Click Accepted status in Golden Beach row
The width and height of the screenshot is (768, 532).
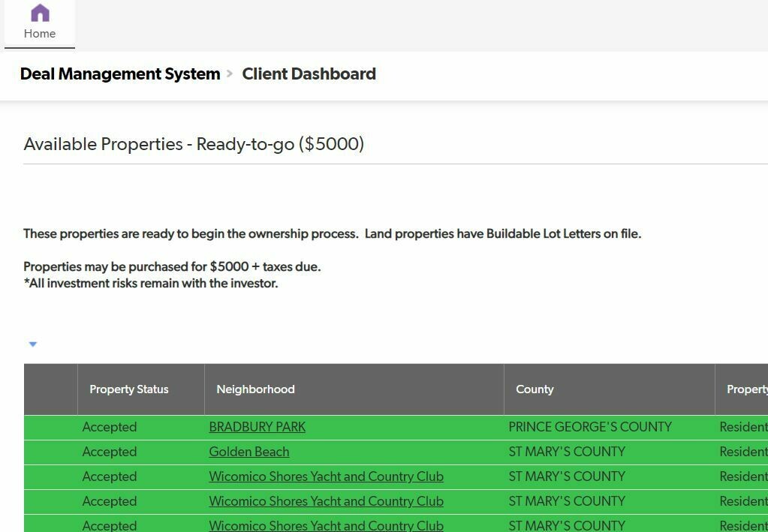point(109,452)
